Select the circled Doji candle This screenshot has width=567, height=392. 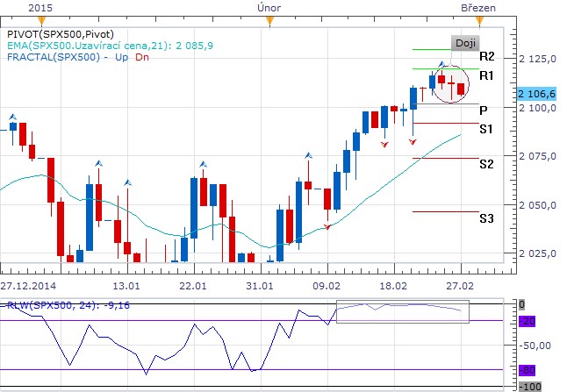(x=451, y=84)
